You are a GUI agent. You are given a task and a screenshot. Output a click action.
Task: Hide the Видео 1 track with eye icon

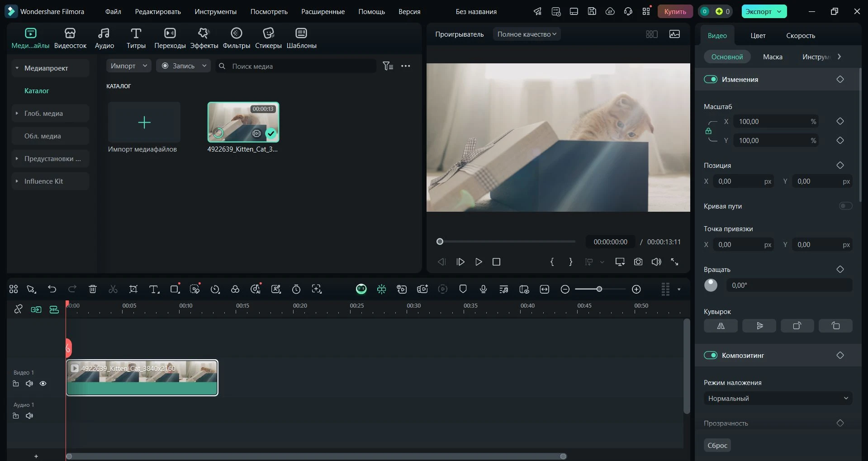[x=43, y=384]
